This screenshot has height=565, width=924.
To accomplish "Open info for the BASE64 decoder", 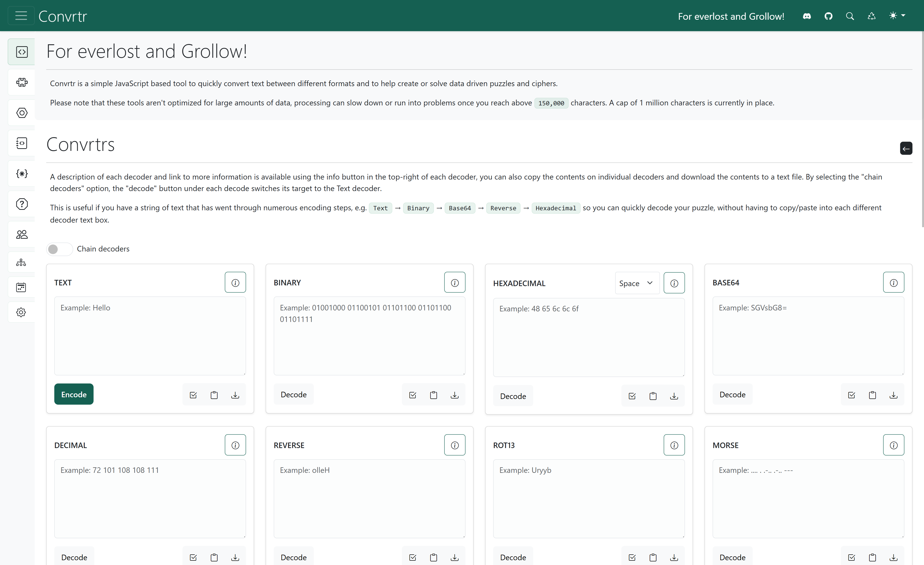I will click(x=893, y=283).
